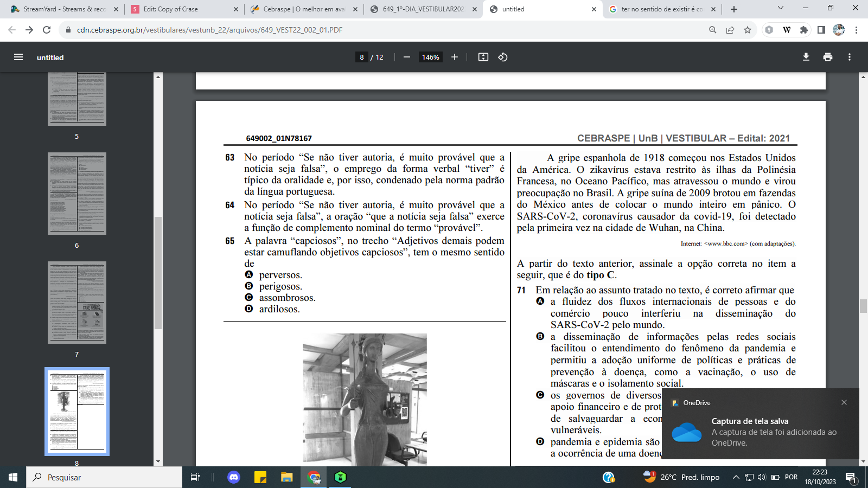The height and width of the screenshot is (488, 868).
Task: Toggle the PDF sidebar menu icon
Action: (18, 57)
